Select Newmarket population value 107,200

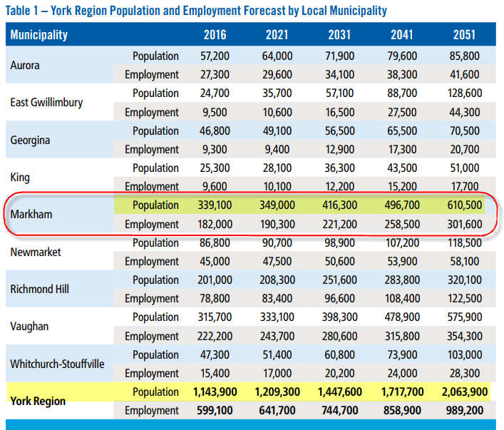click(x=403, y=243)
